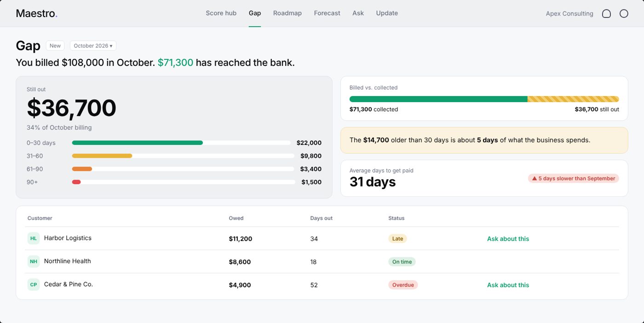Click the Overdue status badge
644x323 pixels.
(x=403, y=285)
